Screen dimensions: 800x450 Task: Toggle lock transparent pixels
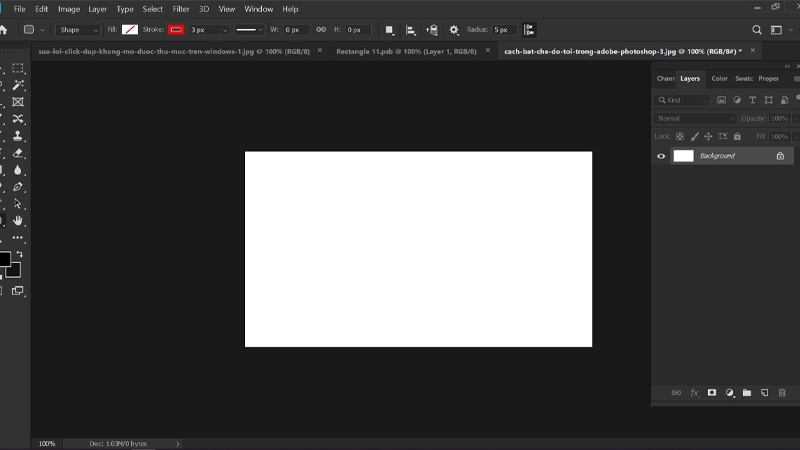tap(680, 136)
